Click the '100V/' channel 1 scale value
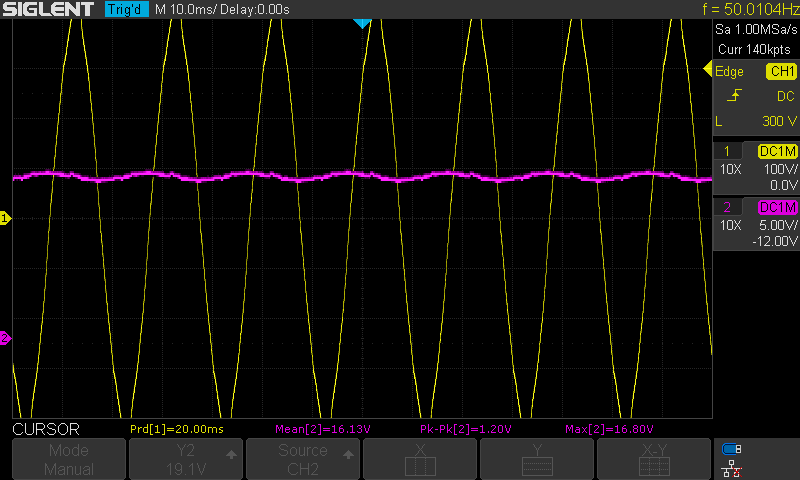The height and width of the screenshot is (480, 800). pos(781,169)
